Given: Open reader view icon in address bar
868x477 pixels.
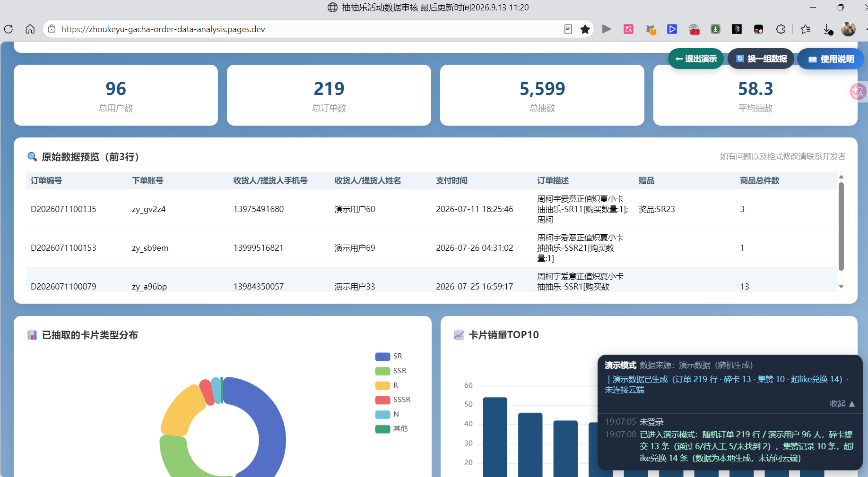Looking at the screenshot, I should tap(568, 29).
